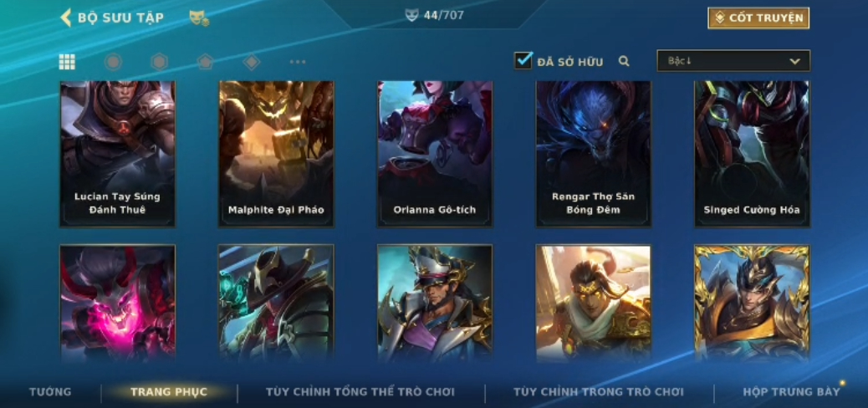Click the Cốt Truyện button

point(758,18)
